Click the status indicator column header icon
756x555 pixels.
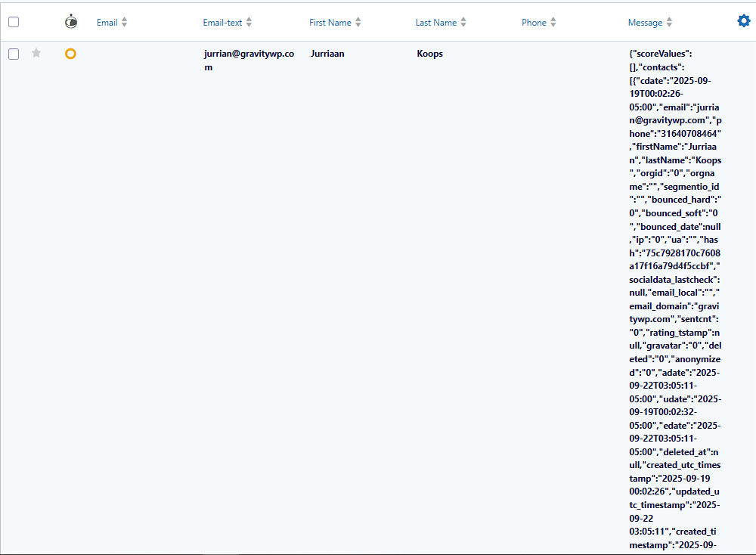pos(71,22)
